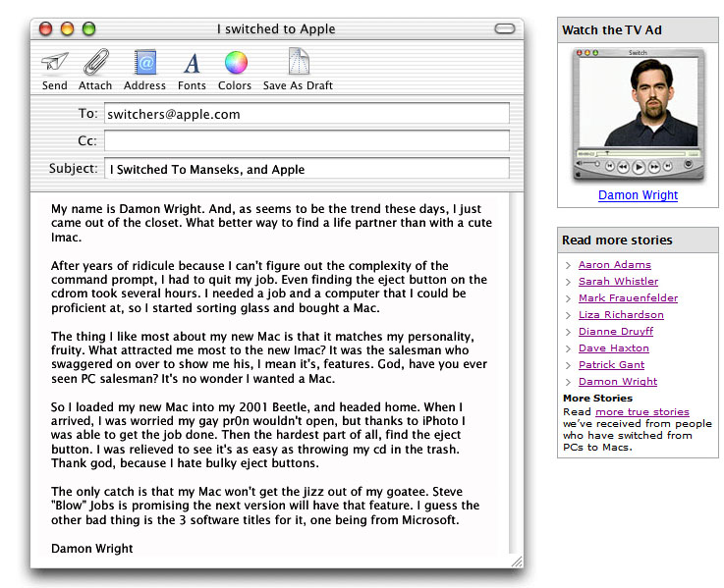Click the fast forward button in Switch player
The image size is (724, 588).
click(654, 166)
